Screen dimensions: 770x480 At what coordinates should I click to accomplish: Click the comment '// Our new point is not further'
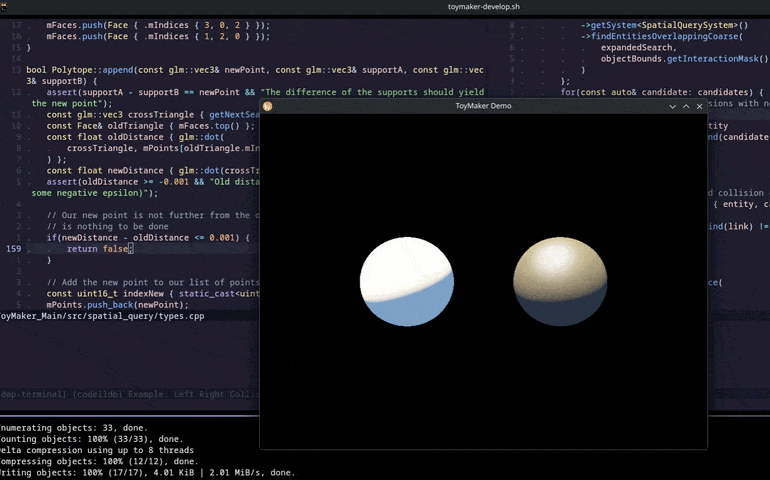pos(153,216)
